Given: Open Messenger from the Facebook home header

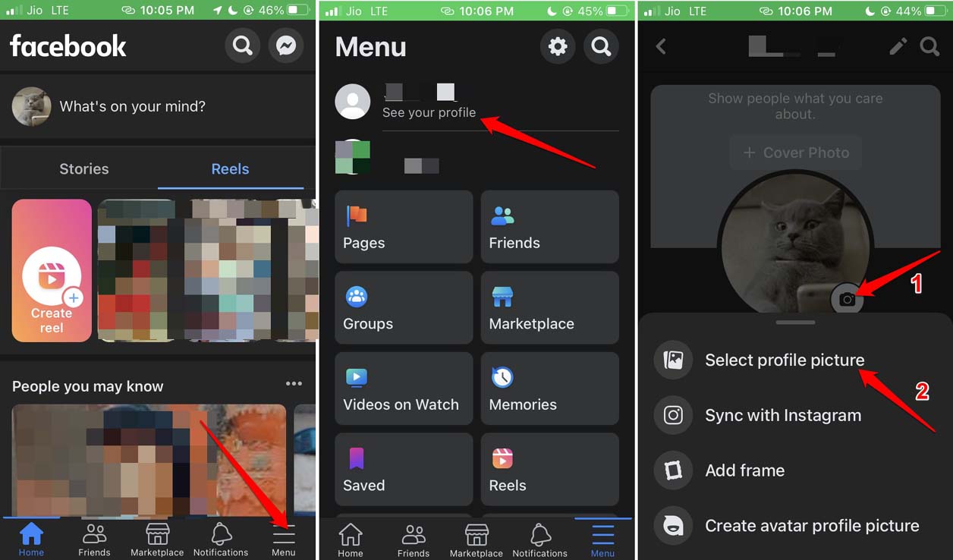Looking at the screenshot, I should [x=286, y=46].
